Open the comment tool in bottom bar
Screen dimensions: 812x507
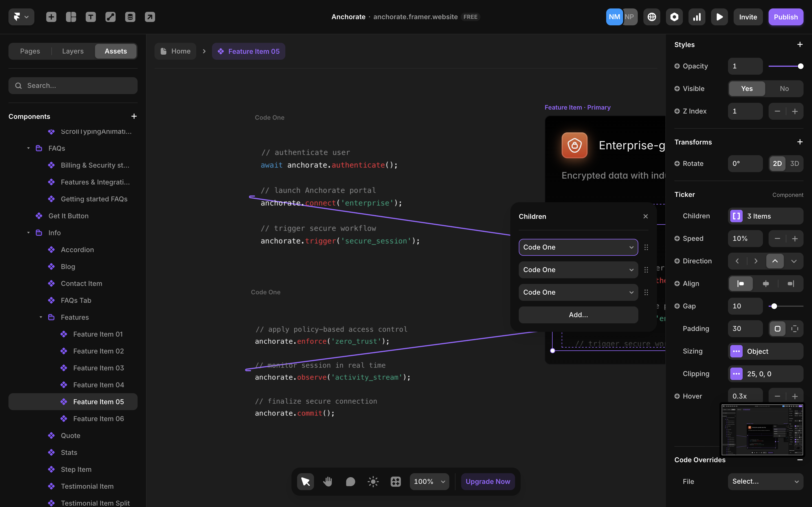pos(350,482)
